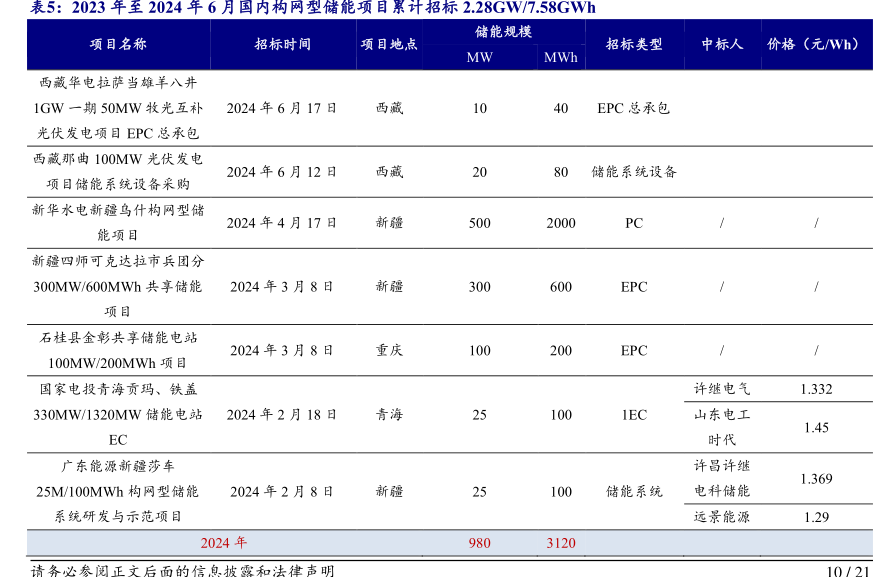The image size is (873, 577).
Task: Click the page number 10 / 21
Action: click(848, 570)
